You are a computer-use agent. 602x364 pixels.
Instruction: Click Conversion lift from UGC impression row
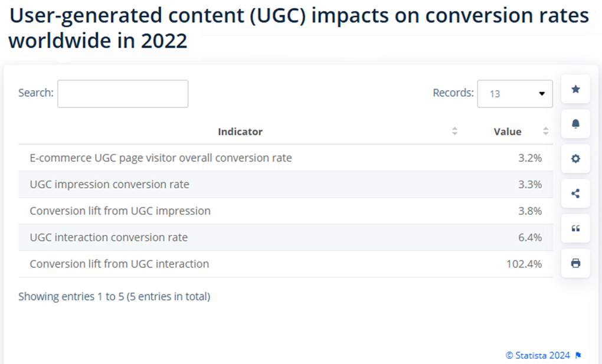point(286,211)
